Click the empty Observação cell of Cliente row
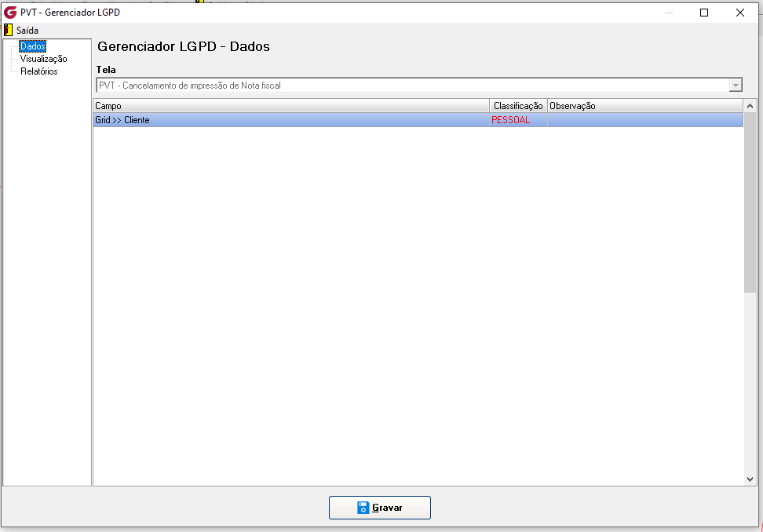763x532 pixels. click(645, 120)
